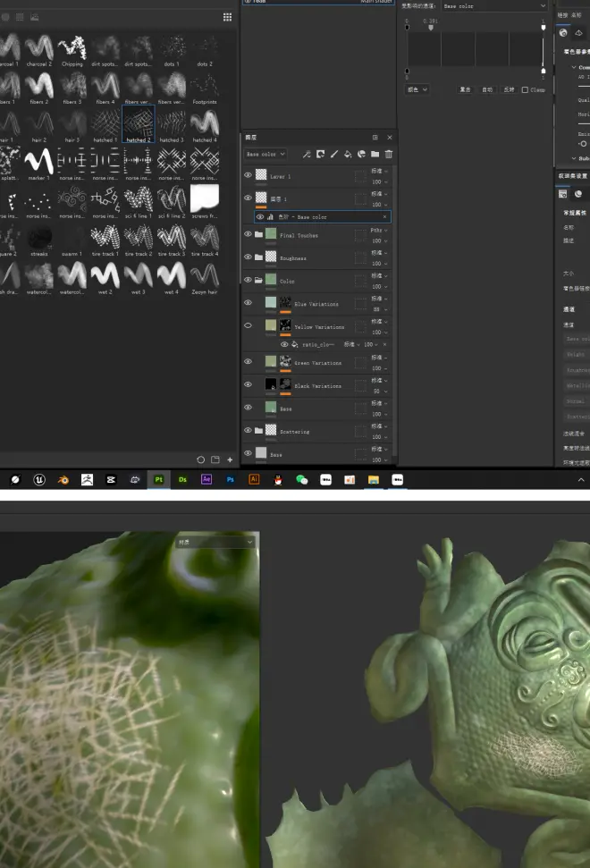Open Photoshop in the taskbar
Viewport: 590px width, 868px height.
coord(231,479)
